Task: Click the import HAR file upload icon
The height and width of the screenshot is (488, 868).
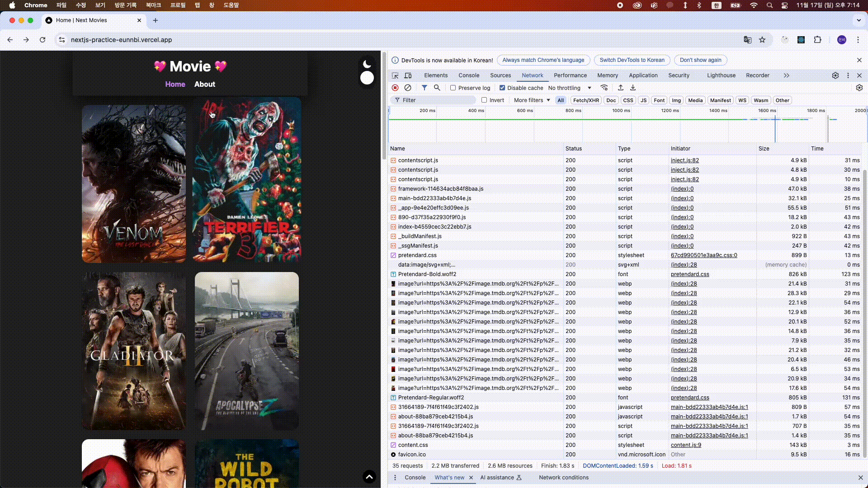Action: pos(621,88)
